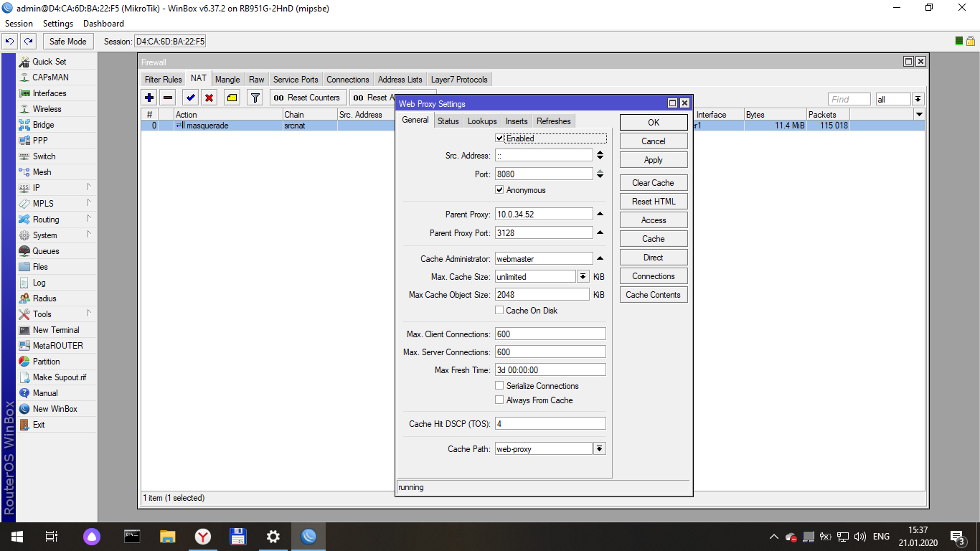Click the undo arrow in WinBox toolbar

(x=10, y=42)
